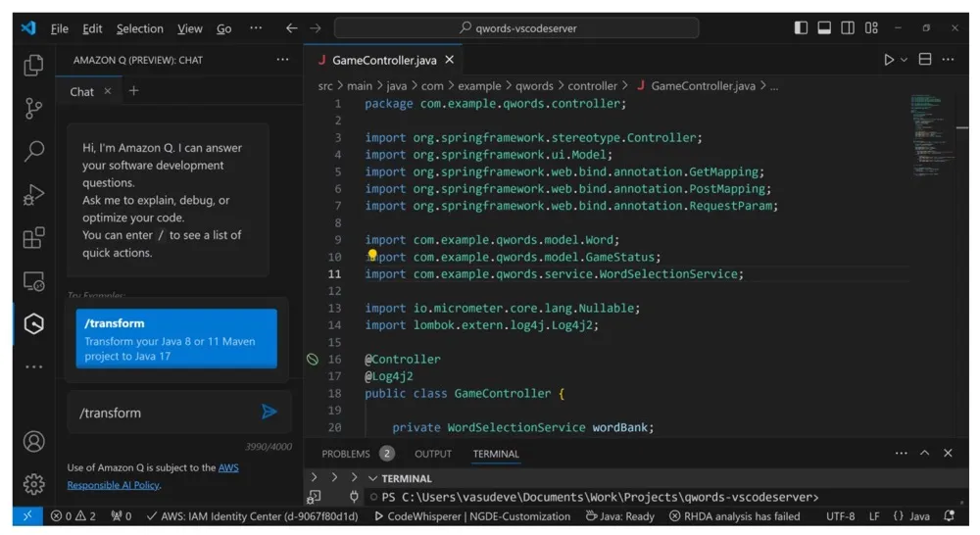Click the editor minimap
Image resolution: width=980 pixels, height=535 pixels.
[933, 136]
